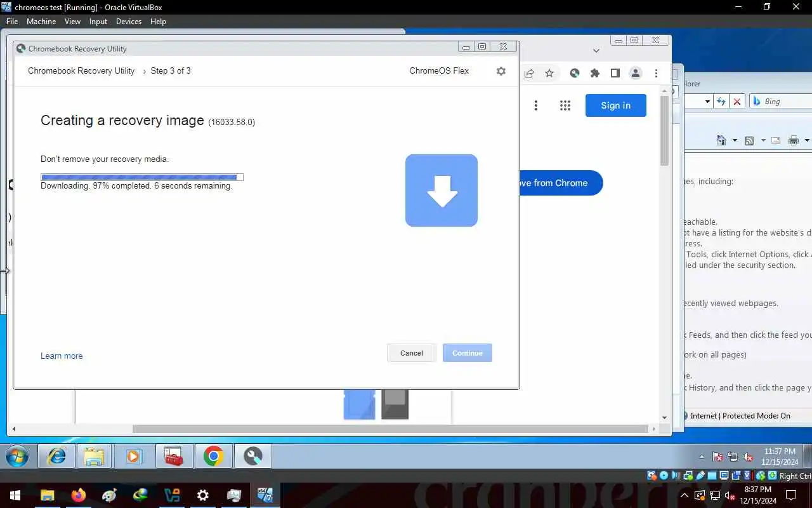Screen dimensions: 812x508
Task: Open VirtualBox Devices menu
Action: tap(129, 22)
